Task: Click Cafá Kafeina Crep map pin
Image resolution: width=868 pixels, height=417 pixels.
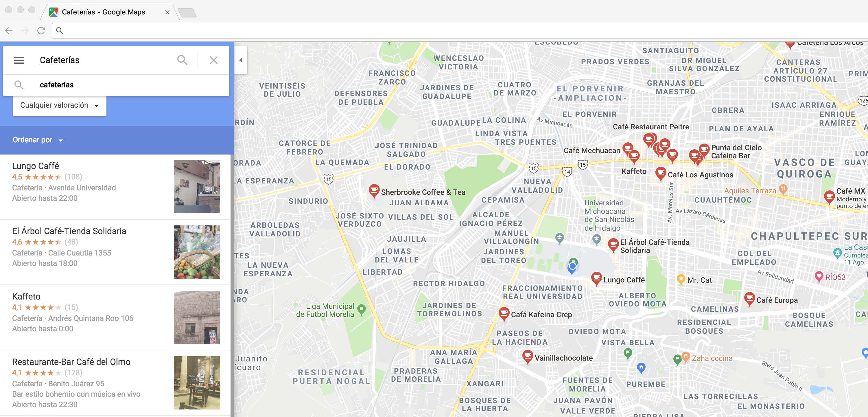Action: pyautogui.click(x=504, y=313)
